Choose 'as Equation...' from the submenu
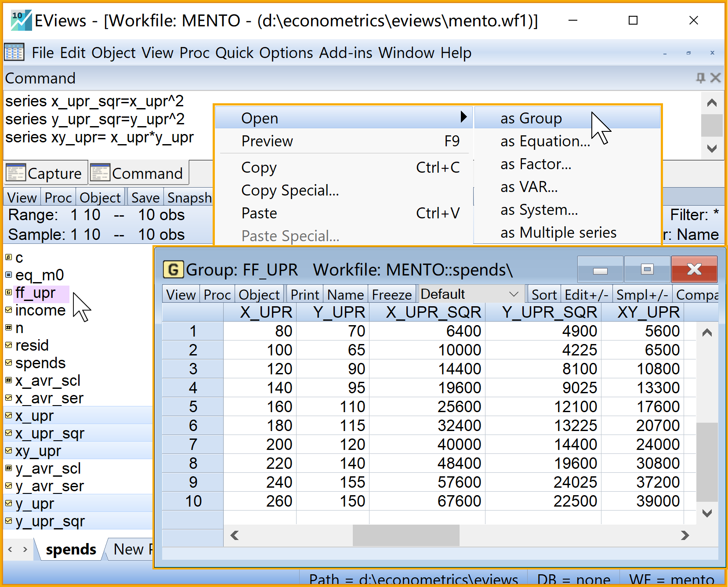 point(545,141)
